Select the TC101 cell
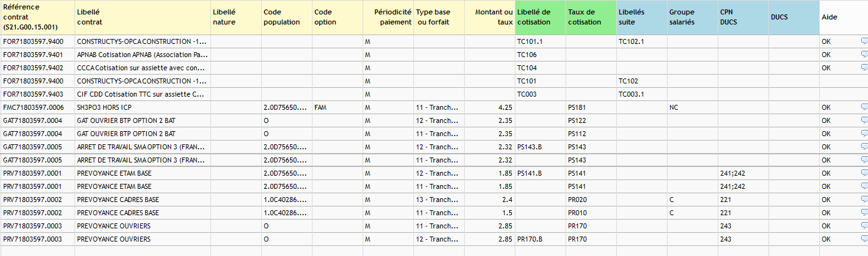868x256 pixels. coord(540,81)
